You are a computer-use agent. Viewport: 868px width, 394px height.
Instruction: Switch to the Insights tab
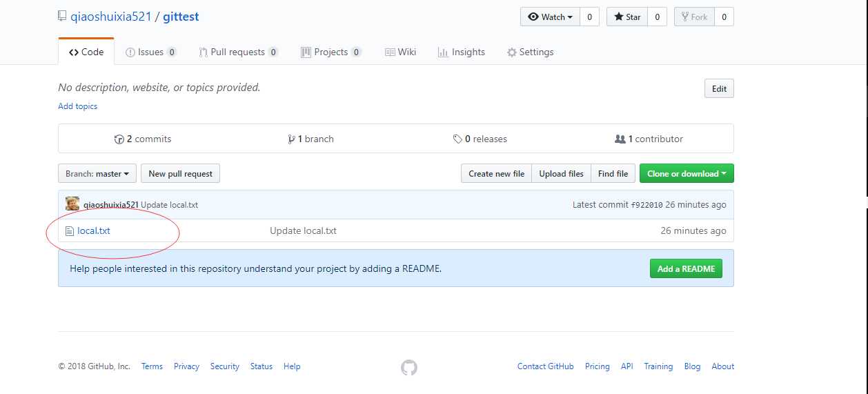[461, 52]
